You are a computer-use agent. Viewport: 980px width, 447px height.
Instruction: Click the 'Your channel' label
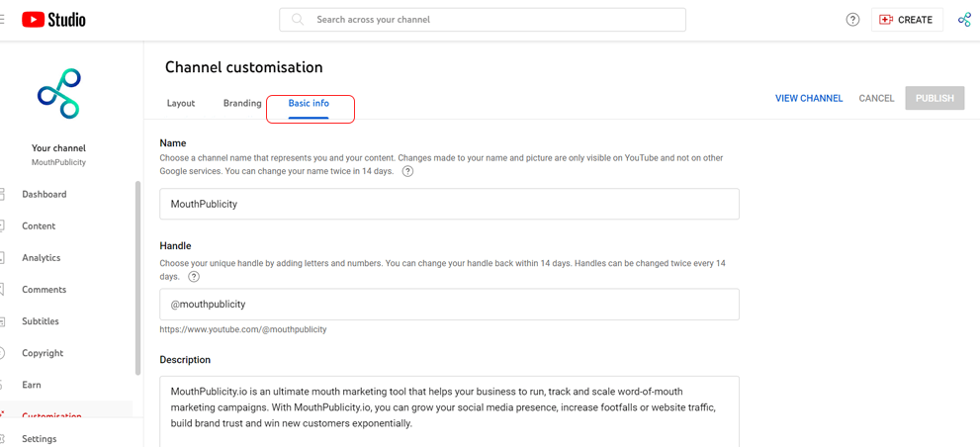(58, 148)
